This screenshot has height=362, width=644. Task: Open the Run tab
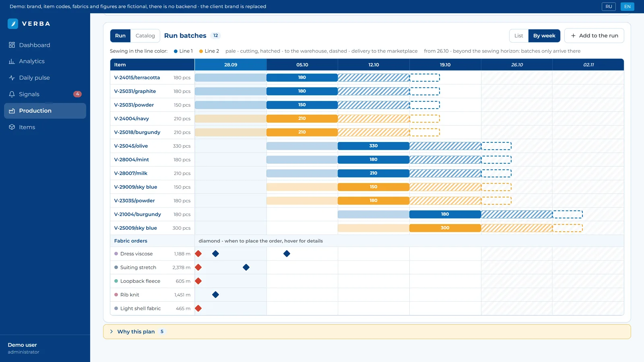[x=120, y=36]
